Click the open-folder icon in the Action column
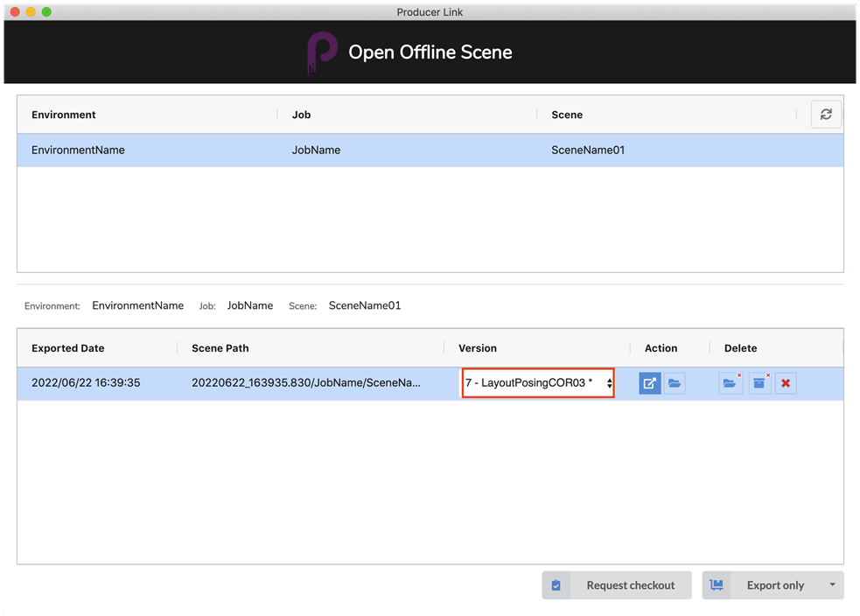Viewport: 860px width, 616px height. [675, 383]
